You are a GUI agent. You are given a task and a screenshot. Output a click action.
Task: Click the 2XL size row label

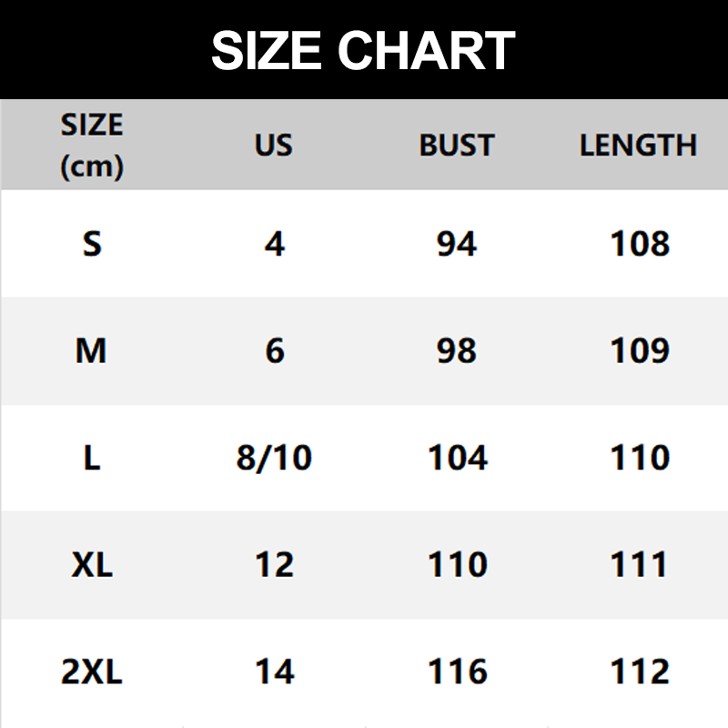(x=92, y=672)
